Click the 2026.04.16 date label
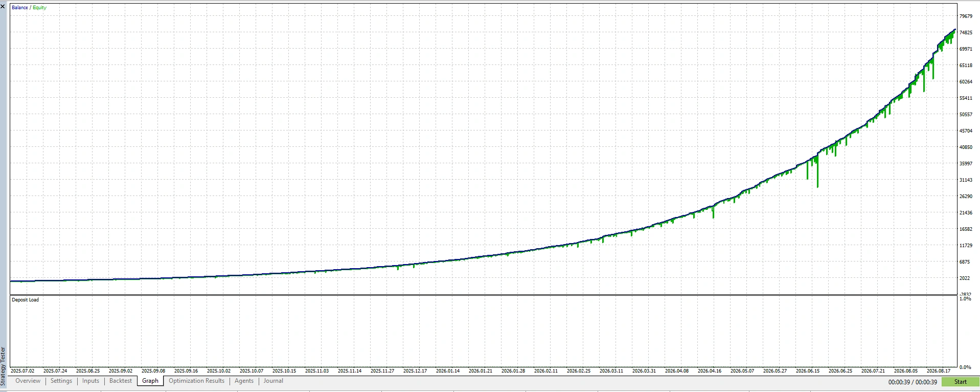This screenshot has width=980, height=392. pyautogui.click(x=710, y=371)
